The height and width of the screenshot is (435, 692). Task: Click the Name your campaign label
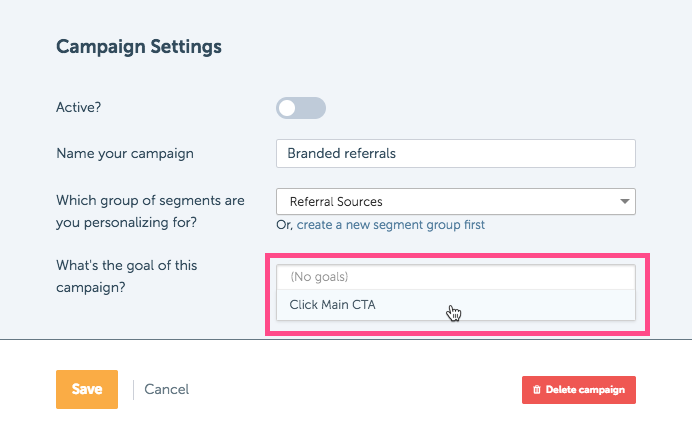click(125, 154)
